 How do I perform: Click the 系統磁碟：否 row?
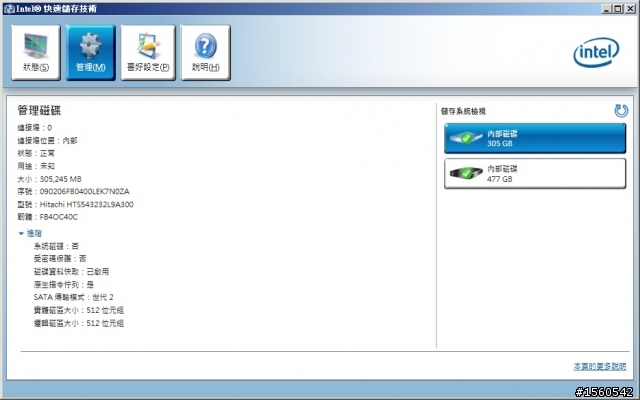56,246
